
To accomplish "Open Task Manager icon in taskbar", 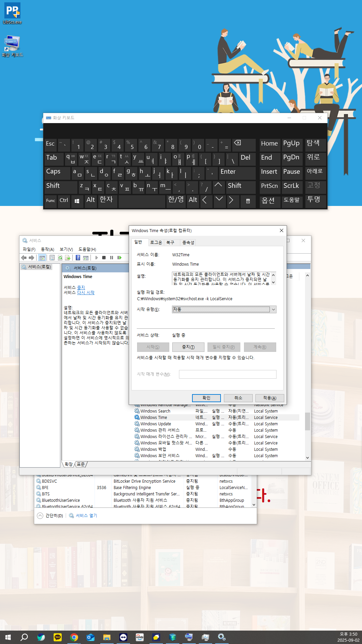I will click(x=205, y=637).
